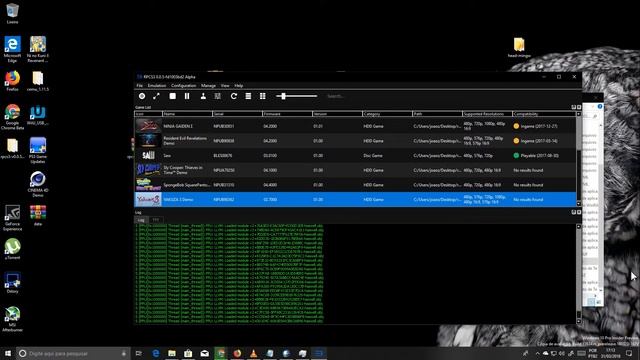The width and height of the screenshot is (640, 360).
Task: Select the Sly Cooper Thieves in Time Demo row
Action: (x=355, y=170)
